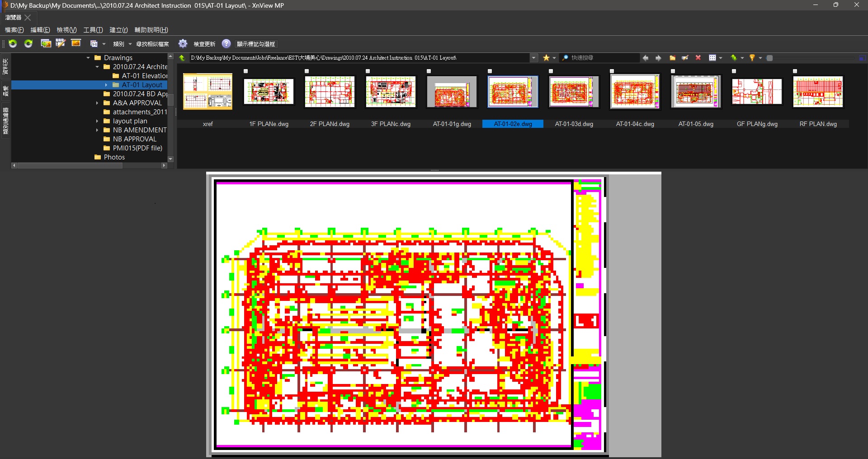Open settings with the gear icon
The image size is (868, 459).
pos(183,43)
